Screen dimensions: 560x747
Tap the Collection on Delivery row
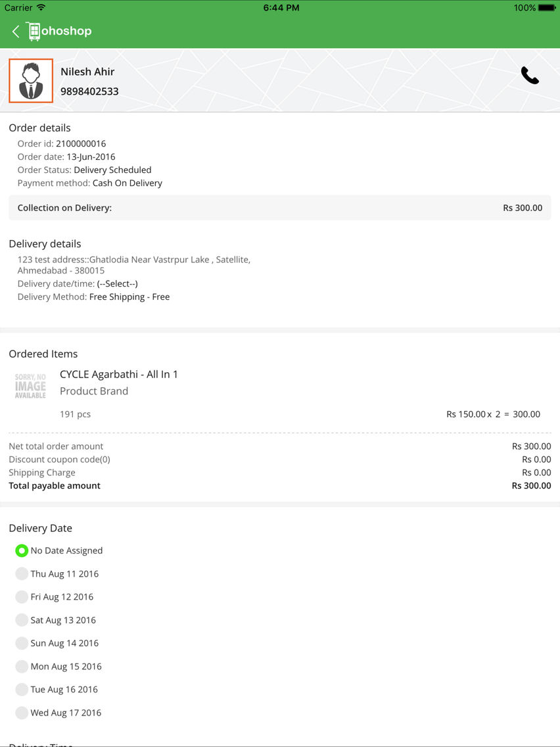(x=280, y=208)
